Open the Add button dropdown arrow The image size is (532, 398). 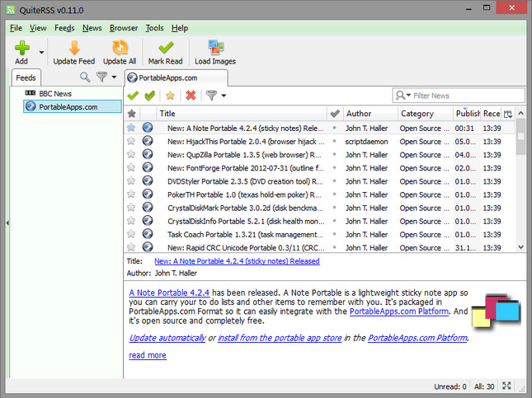point(41,53)
